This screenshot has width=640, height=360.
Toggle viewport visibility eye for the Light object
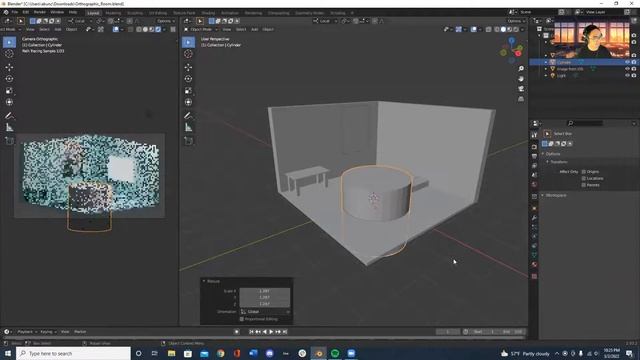(627, 76)
